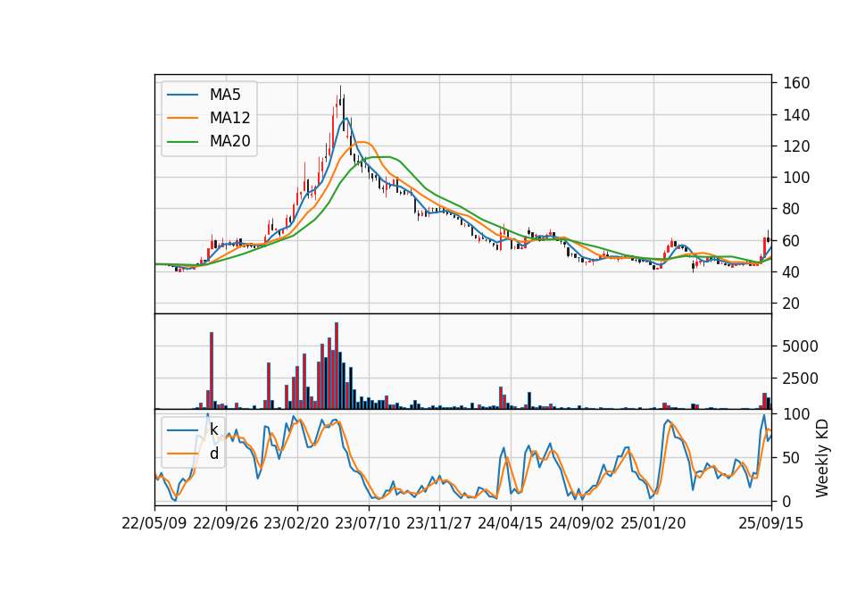Click the 25/09/15 date axis label
Image resolution: width=857 pixels, height=616 pixels.
771,523
